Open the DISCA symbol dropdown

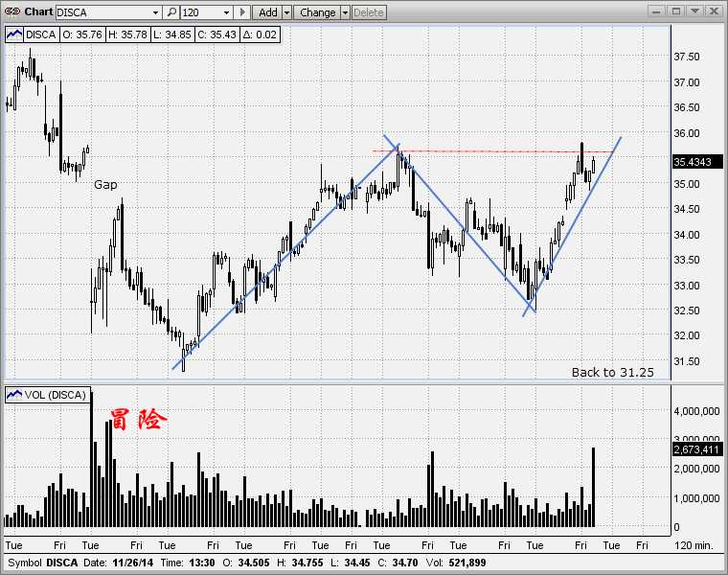click(x=155, y=12)
